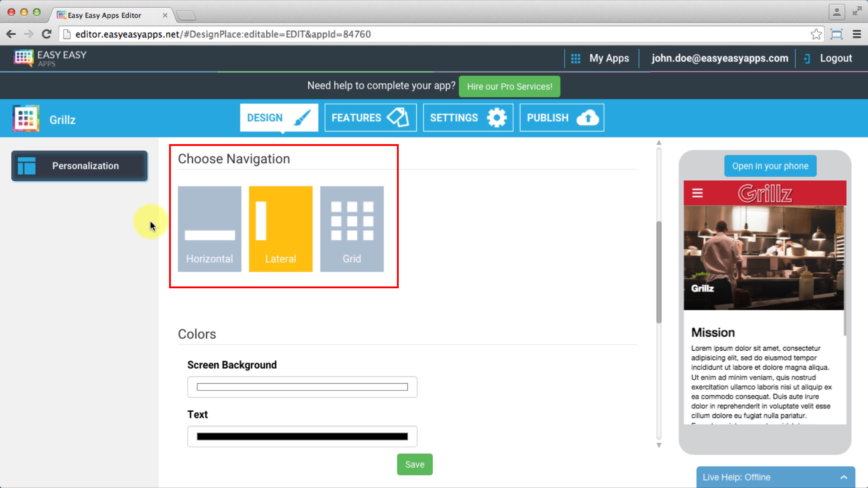Click the Logout door icon
The image size is (868, 488).
(807, 58)
